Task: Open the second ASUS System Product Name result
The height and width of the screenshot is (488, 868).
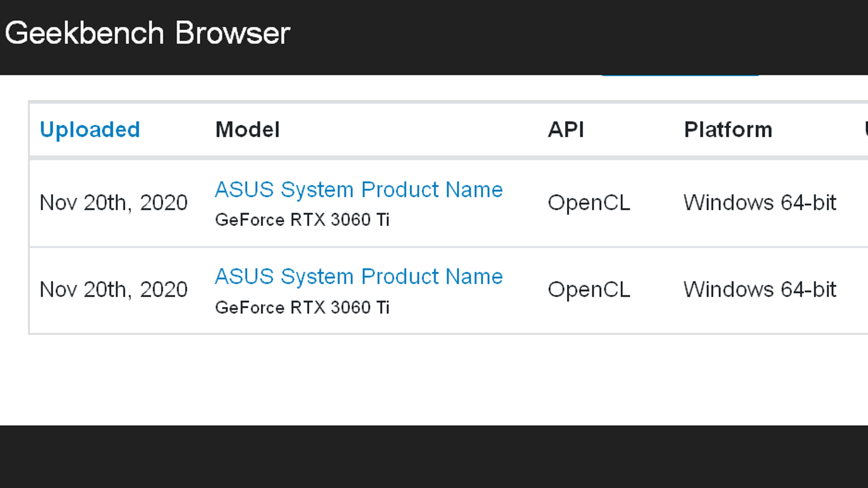Action: 359,277
